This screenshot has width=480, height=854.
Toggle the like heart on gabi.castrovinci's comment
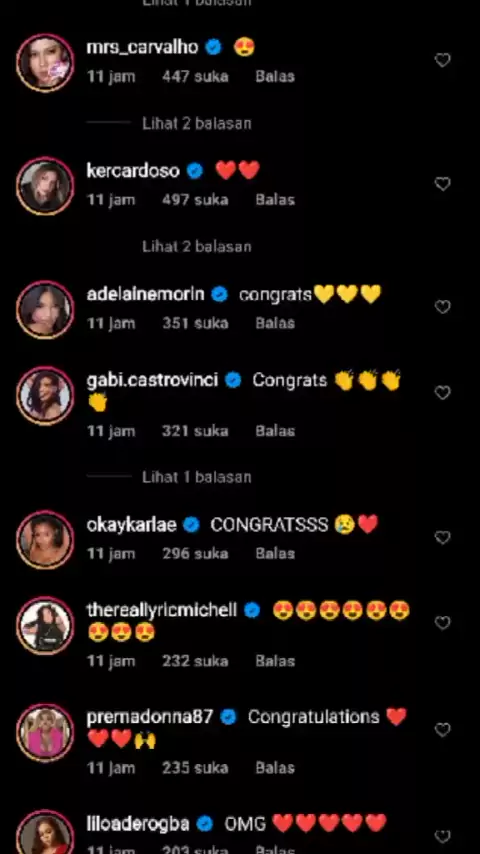pos(442,393)
